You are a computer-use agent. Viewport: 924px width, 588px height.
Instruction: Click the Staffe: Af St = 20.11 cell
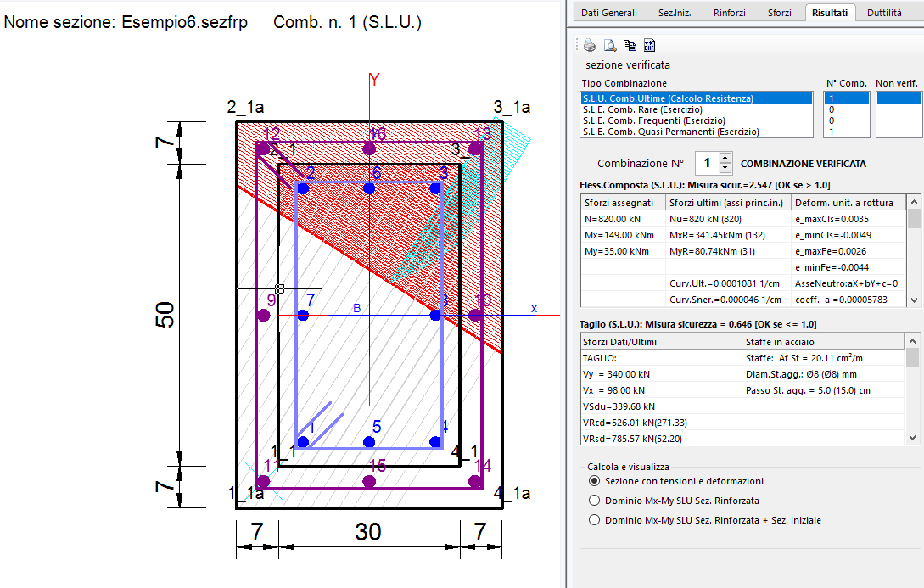(823, 358)
